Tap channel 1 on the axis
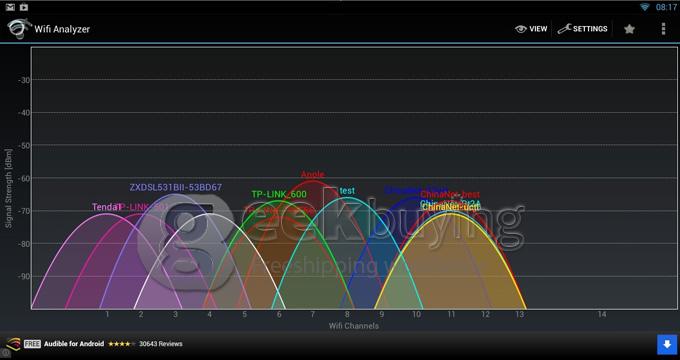The width and height of the screenshot is (680, 360). pyautogui.click(x=107, y=314)
